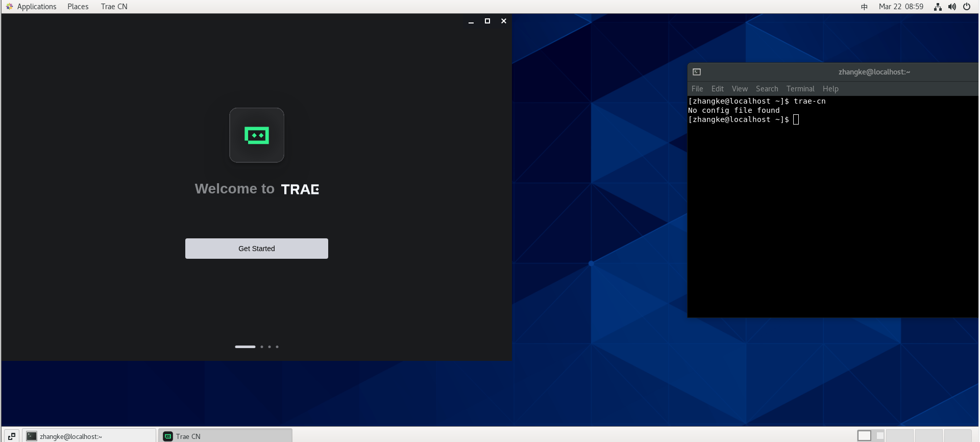Open the terminal Help menu
The width and height of the screenshot is (980, 442).
pyautogui.click(x=830, y=89)
